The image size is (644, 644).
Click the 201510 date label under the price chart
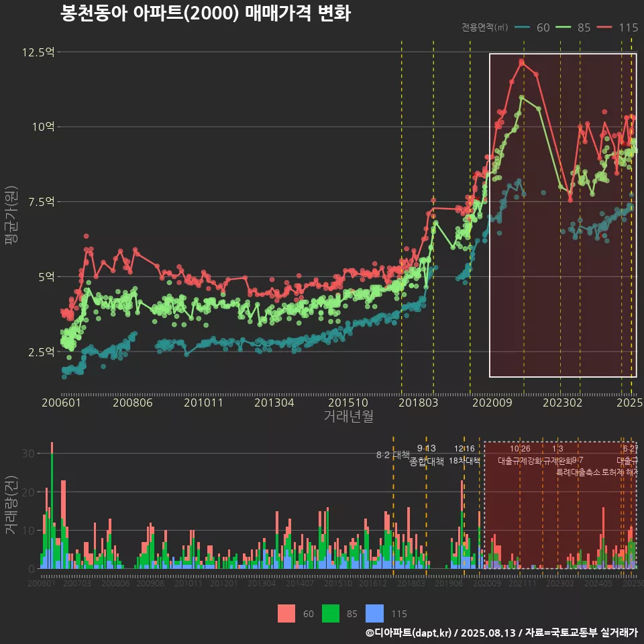[348, 402]
